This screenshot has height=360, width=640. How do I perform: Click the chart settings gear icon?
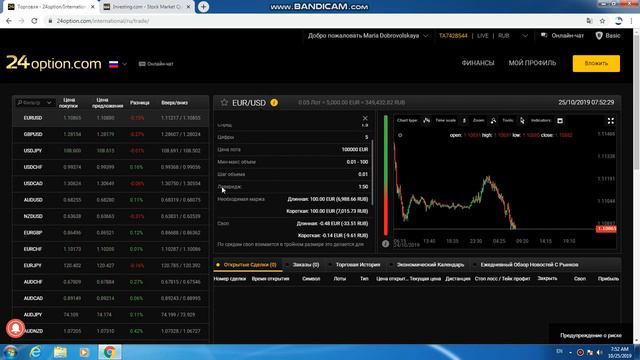(x=400, y=135)
